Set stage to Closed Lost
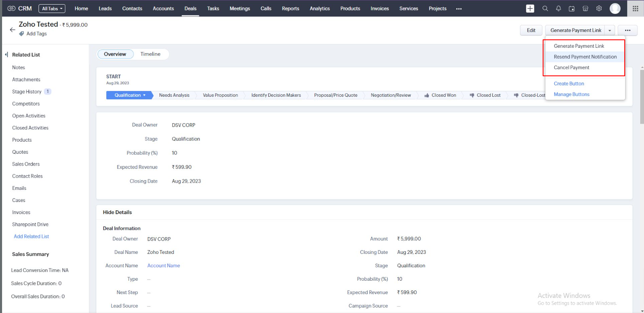This screenshot has width=644, height=313. (485, 95)
